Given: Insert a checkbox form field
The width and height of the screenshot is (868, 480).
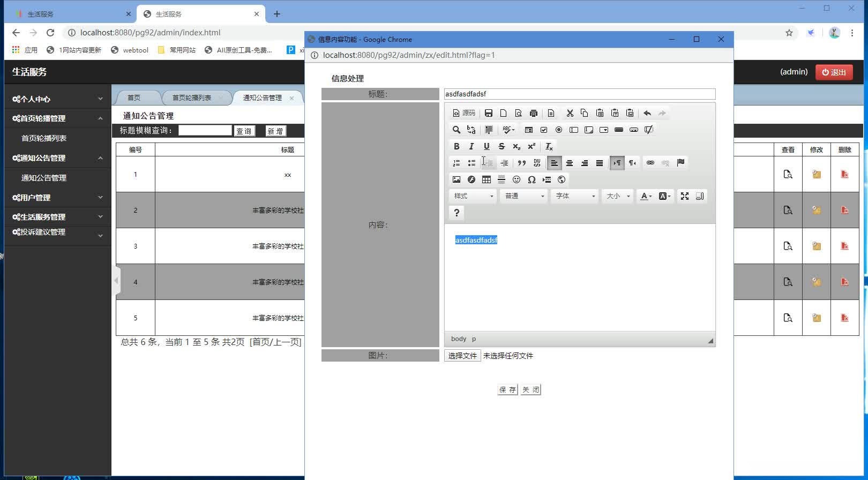Looking at the screenshot, I should point(544,130).
